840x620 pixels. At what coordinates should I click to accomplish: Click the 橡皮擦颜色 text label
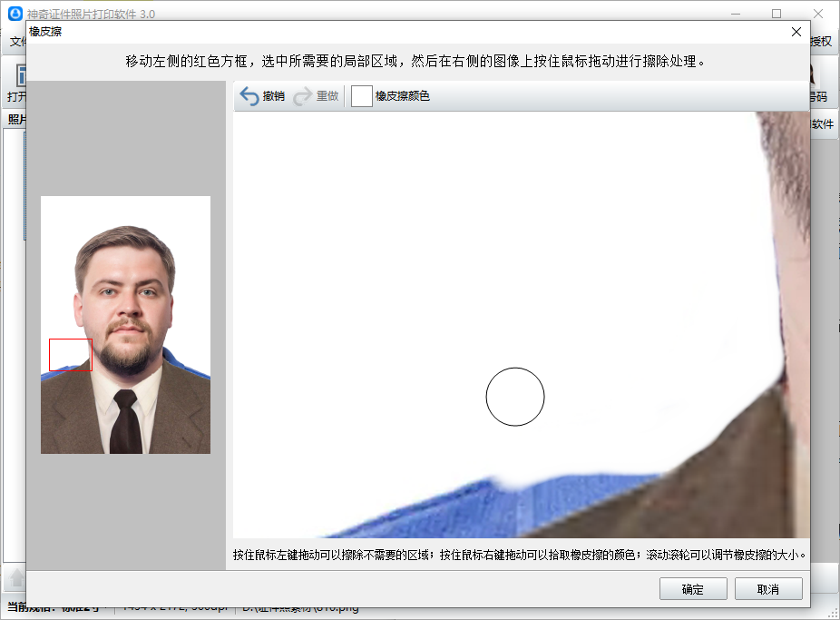point(403,96)
